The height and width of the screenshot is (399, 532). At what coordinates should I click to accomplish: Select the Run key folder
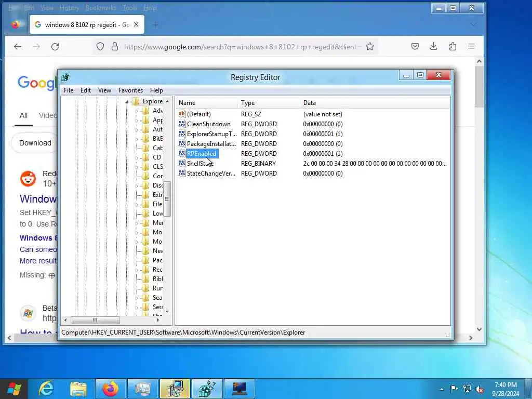click(152, 288)
